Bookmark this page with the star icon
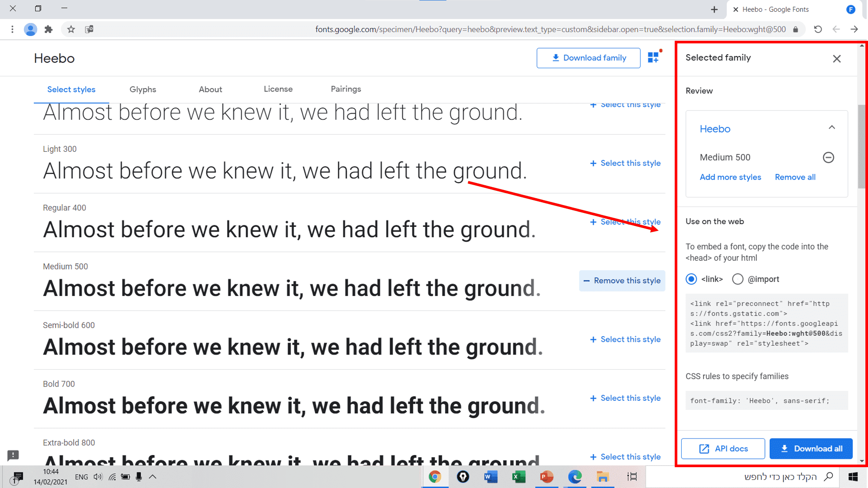Viewport: 868px width, 488px height. (71, 29)
